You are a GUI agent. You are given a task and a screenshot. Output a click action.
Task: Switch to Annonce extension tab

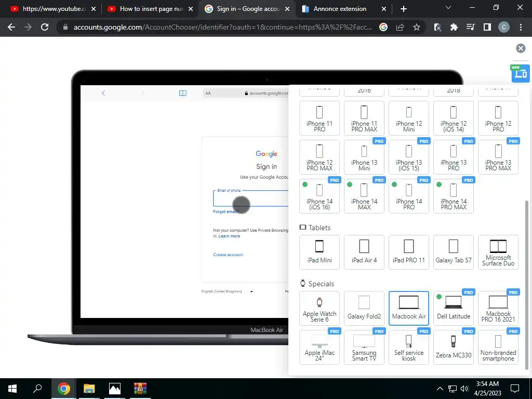point(344,9)
